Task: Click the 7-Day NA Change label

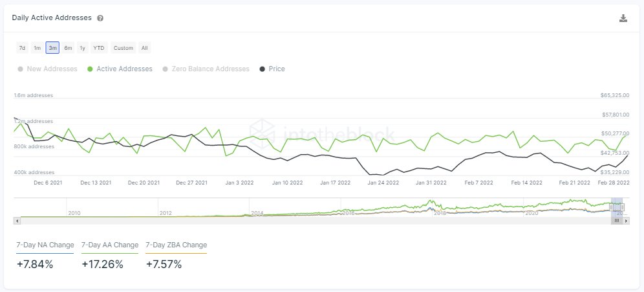Action: point(45,245)
